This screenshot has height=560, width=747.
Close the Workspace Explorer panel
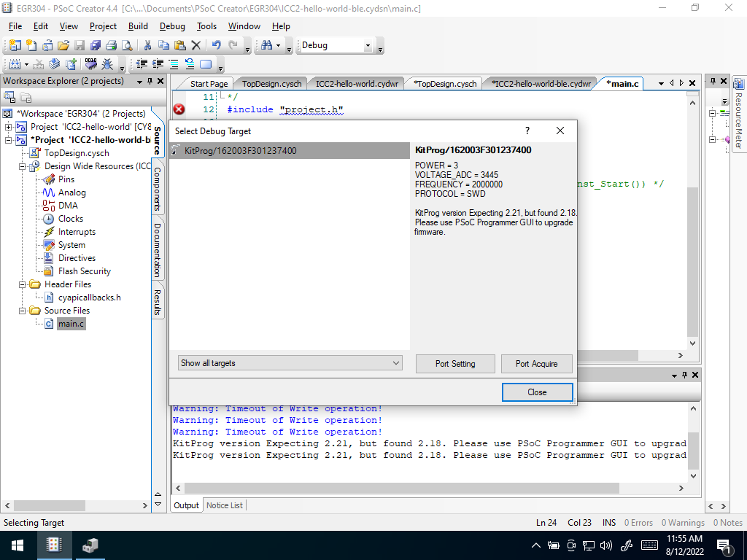(160, 81)
